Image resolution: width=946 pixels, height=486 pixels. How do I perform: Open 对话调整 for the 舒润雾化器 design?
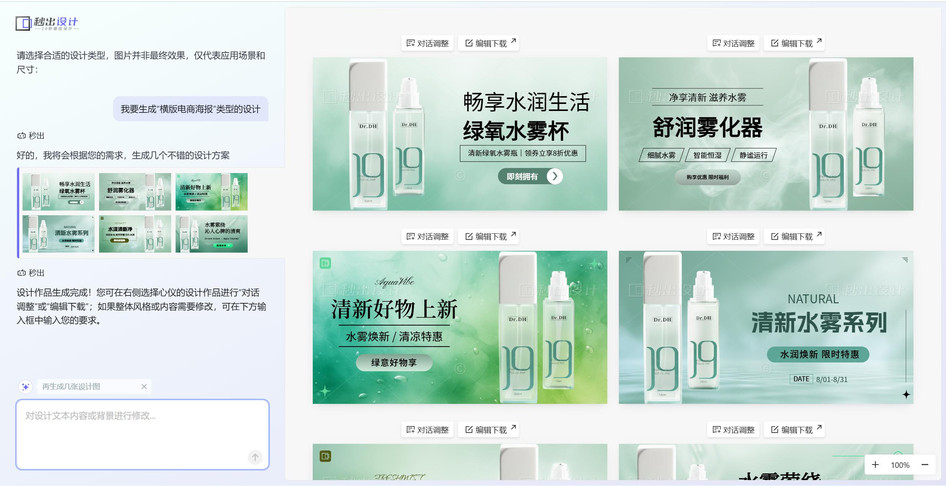pos(734,43)
